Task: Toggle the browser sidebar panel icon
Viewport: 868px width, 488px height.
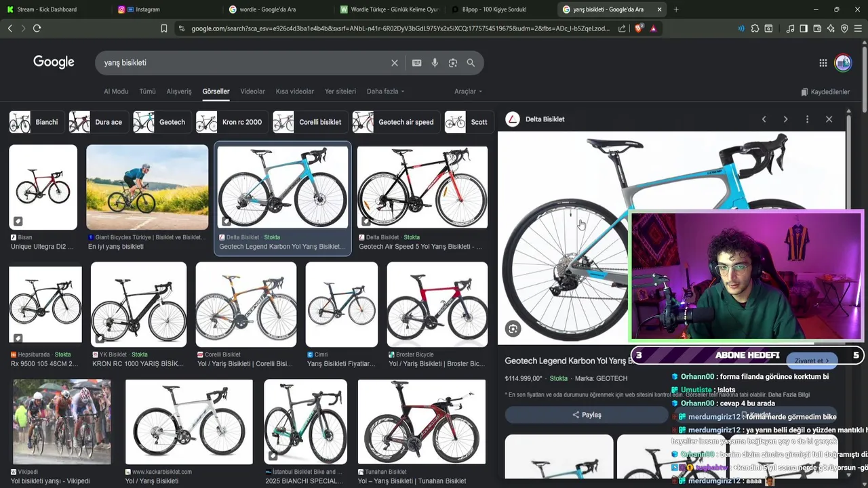Action: click(x=804, y=28)
